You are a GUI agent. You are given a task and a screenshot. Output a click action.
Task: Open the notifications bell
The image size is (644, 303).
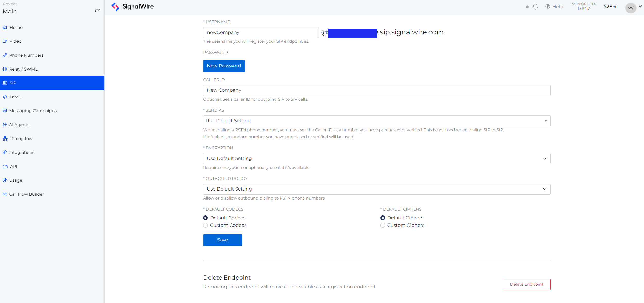click(535, 6)
